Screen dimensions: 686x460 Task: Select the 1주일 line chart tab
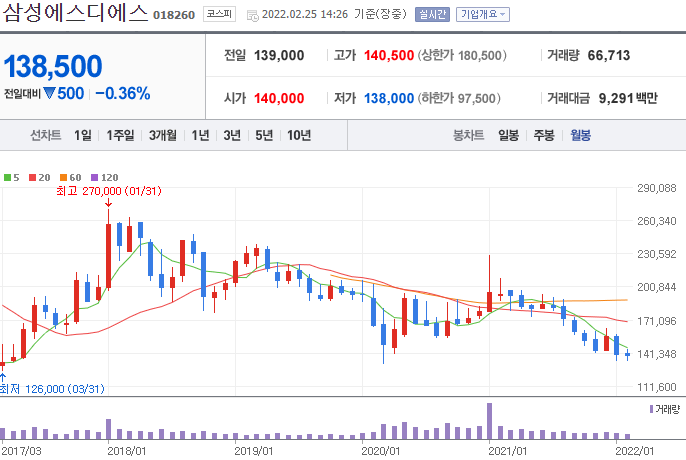tap(120, 135)
